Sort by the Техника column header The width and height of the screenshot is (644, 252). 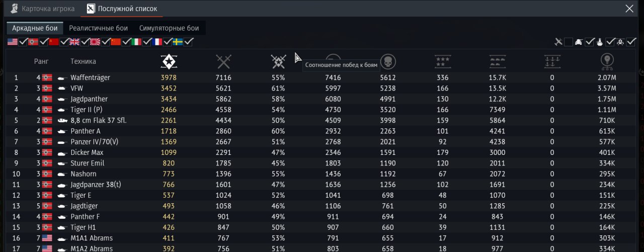[x=83, y=61]
